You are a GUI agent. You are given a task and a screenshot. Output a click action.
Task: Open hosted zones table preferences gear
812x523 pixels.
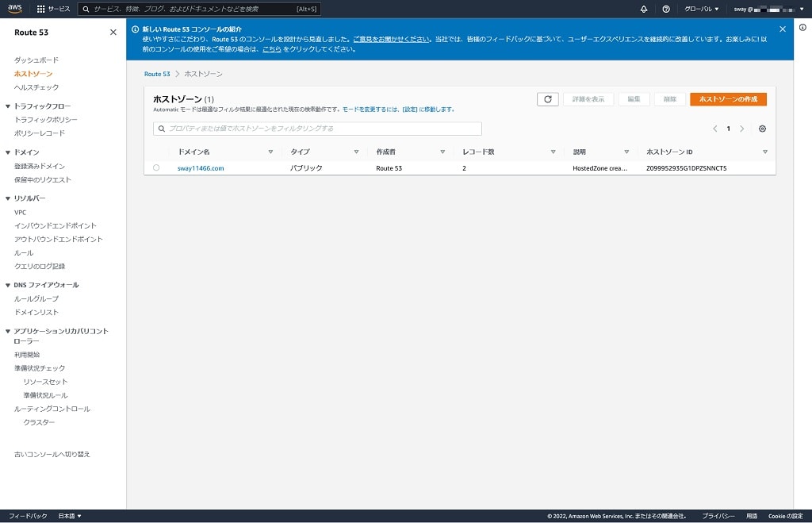762,129
